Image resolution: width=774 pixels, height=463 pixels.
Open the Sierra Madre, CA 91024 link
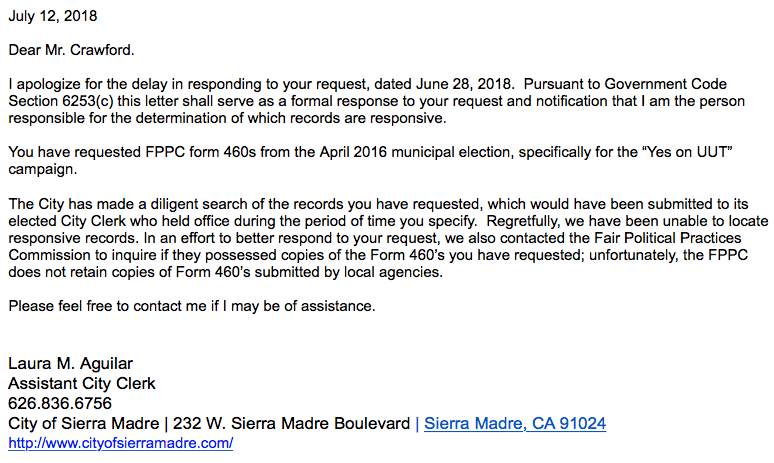tap(515, 424)
